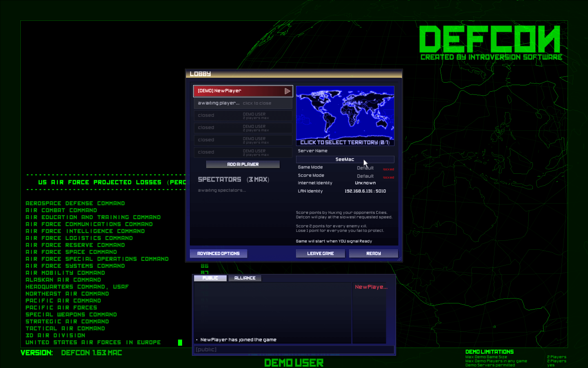Close the awaiting player slot
588x368 pixels.
click(x=243, y=103)
